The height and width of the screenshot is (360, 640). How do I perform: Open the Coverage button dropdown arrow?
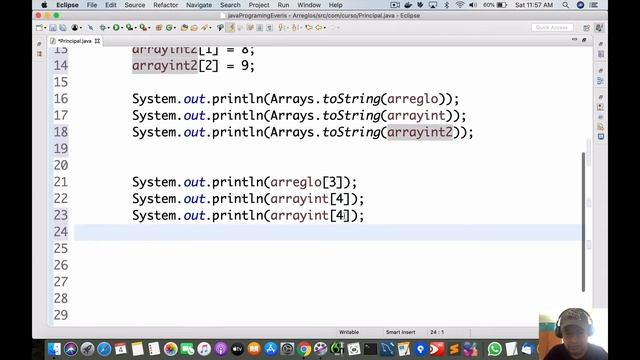(x=136, y=28)
